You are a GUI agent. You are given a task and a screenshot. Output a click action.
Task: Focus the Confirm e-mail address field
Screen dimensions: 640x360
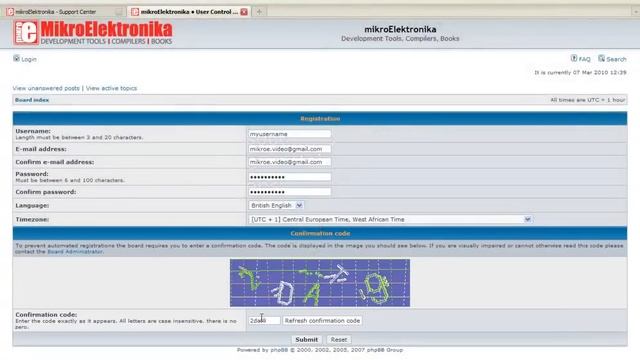(x=289, y=162)
